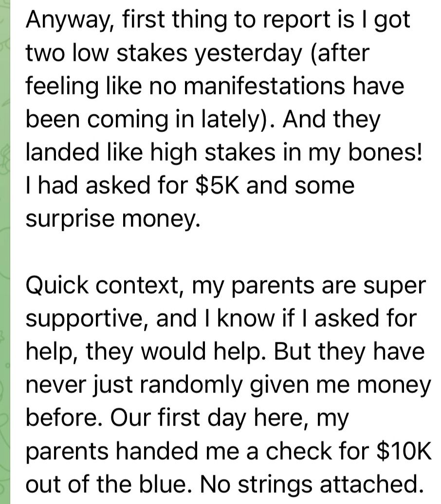Click the green chat background strip on the left edge
441x504 pixels.
pyautogui.click(x=5, y=243)
